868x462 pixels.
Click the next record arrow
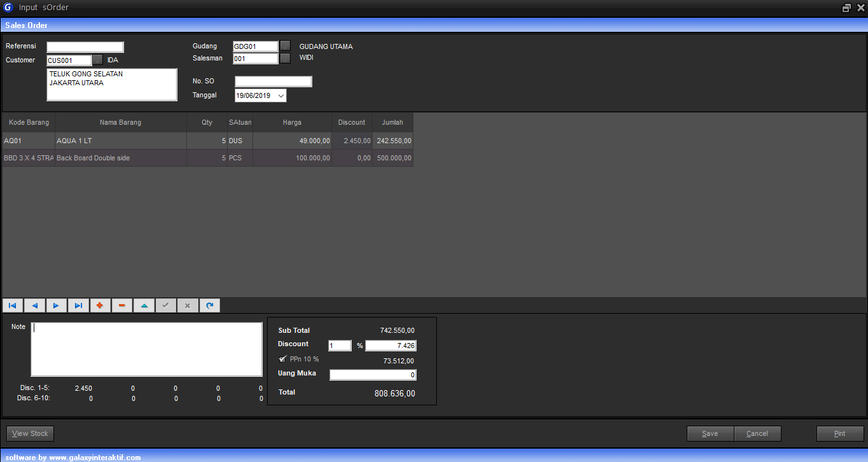pos(56,305)
